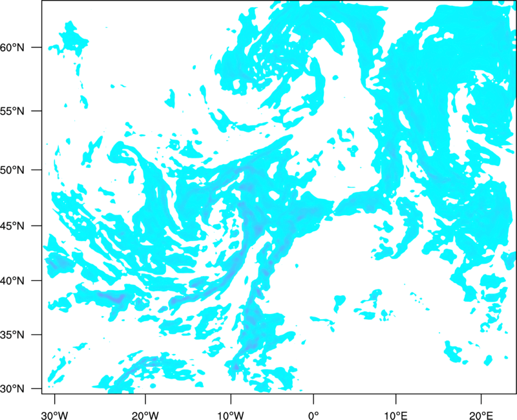Click the 30°W longitude label

tap(54, 415)
